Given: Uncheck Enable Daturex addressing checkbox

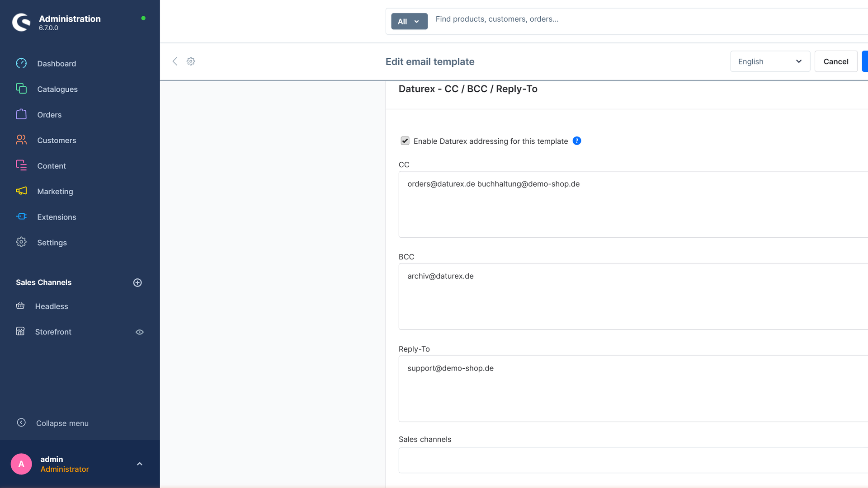Looking at the screenshot, I should click(405, 141).
